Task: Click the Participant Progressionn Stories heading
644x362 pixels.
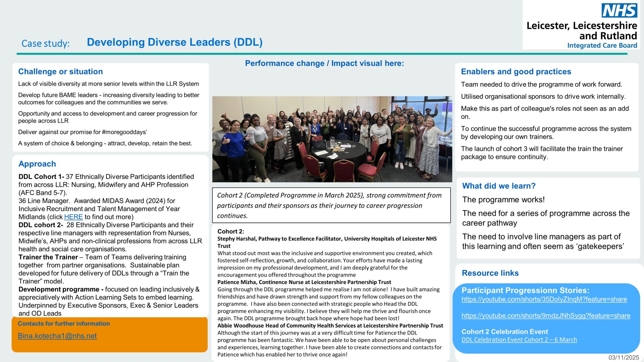Action: [x=525, y=290]
